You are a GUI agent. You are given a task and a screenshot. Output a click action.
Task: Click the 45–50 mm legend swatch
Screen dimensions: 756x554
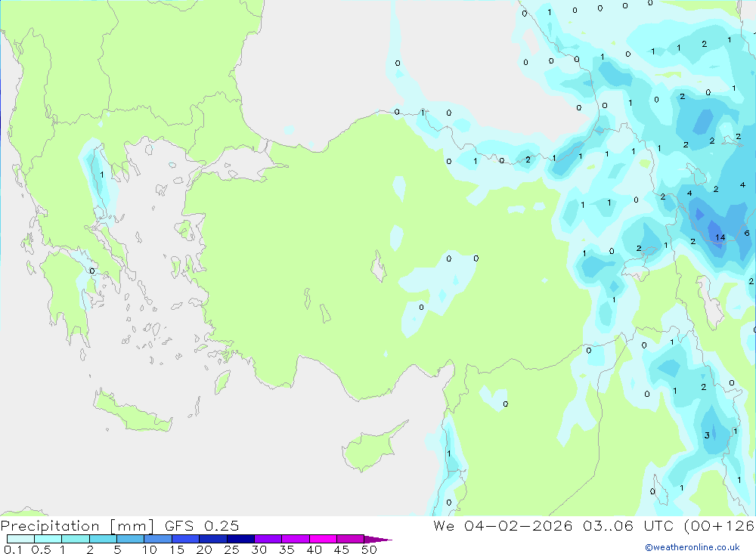[351, 539]
